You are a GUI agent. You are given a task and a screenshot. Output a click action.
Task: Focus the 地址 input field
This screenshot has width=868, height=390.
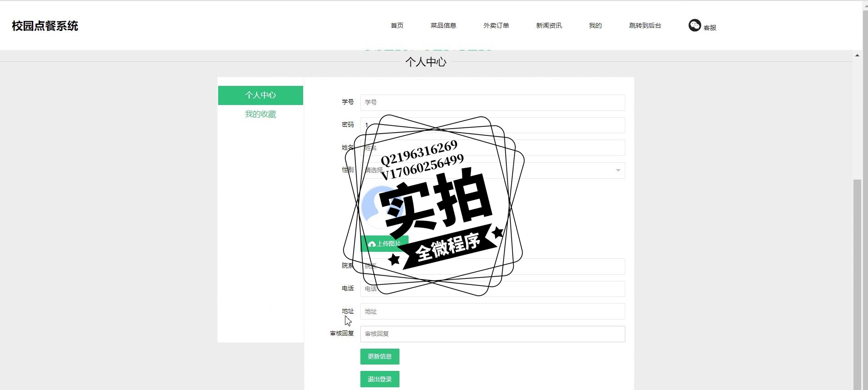pyautogui.click(x=493, y=311)
